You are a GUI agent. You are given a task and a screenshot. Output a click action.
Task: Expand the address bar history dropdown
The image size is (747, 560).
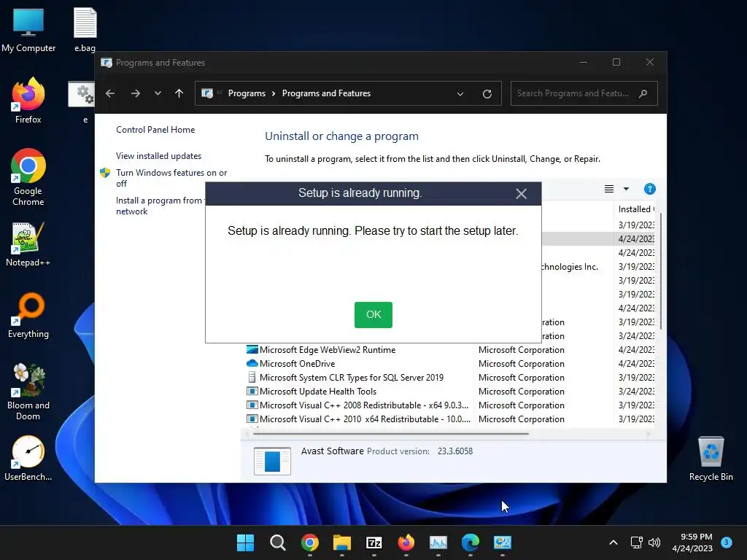460,94
